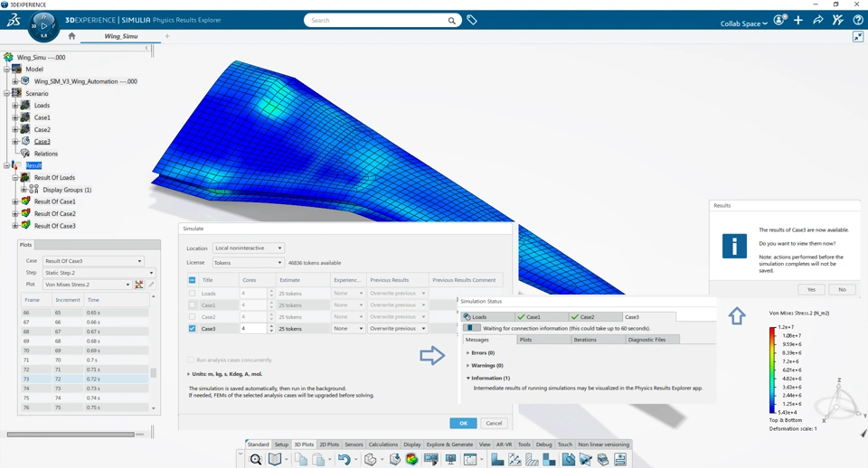Click the rainbow contour plot icon

tap(412, 459)
